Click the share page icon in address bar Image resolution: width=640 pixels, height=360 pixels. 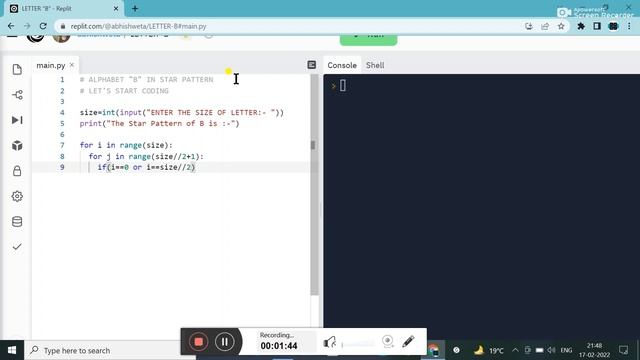[545, 26]
